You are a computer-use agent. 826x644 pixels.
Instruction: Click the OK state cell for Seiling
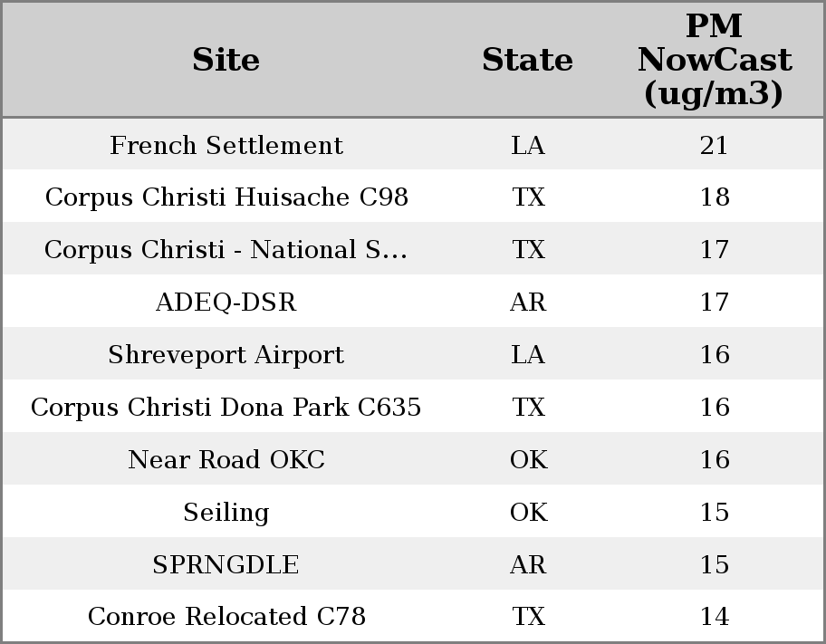pyautogui.click(x=528, y=513)
